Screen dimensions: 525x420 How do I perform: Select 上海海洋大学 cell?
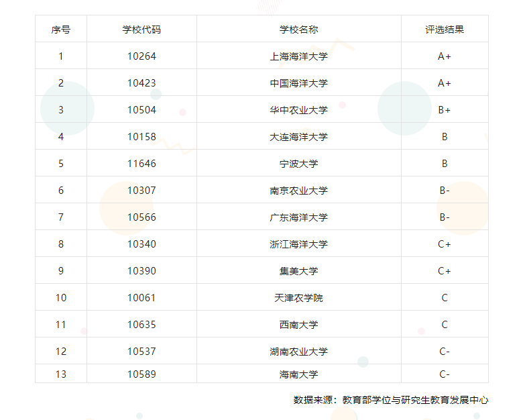[298, 56]
